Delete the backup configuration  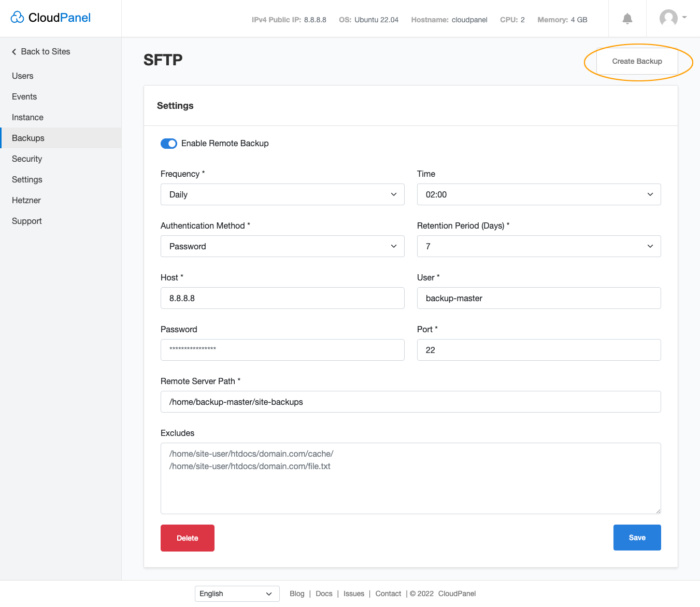(187, 538)
